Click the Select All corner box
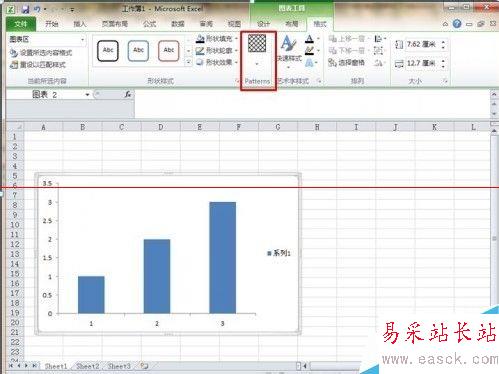The width and height of the screenshot is (499, 374). (x=15, y=127)
